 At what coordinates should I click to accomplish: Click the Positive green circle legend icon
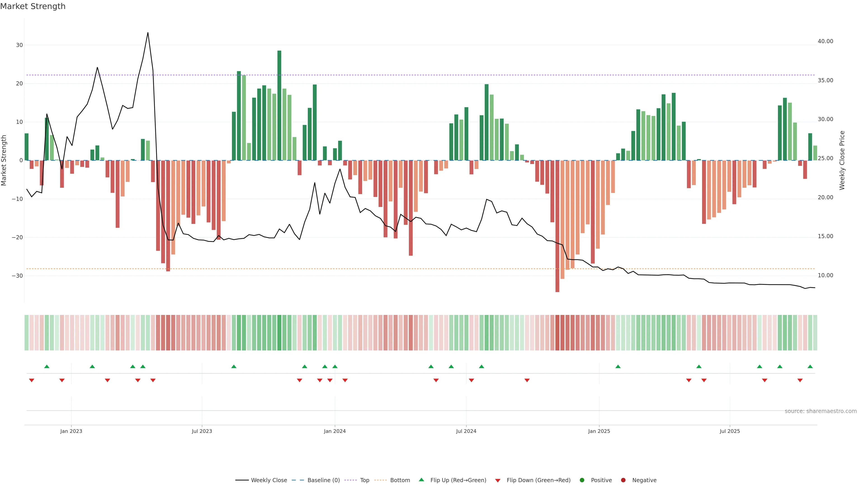(x=582, y=480)
